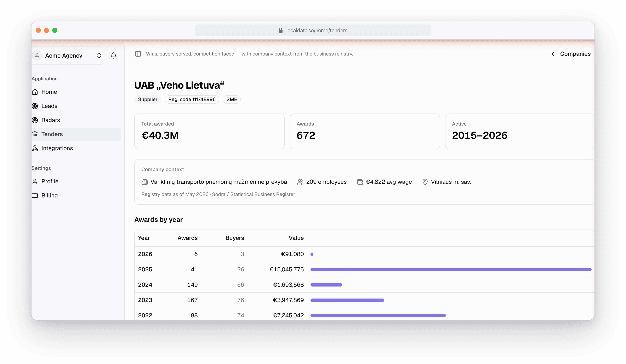Viewport: 626px width, 364px height.
Task: Click the Year column header
Action: tap(144, 238)
